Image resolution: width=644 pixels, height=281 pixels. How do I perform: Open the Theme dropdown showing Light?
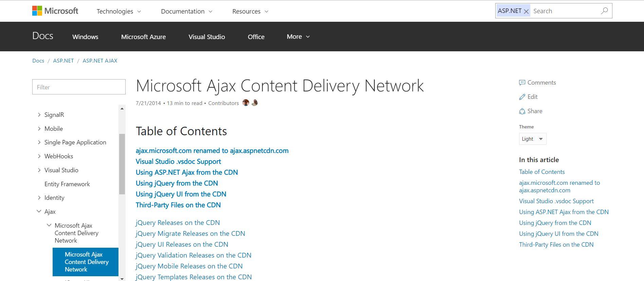[x=532, y=139]
